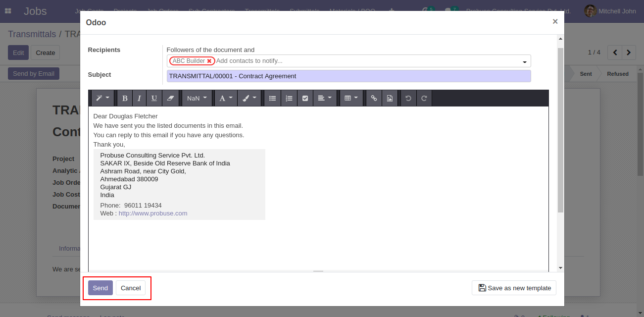Redo the last editor change
Viewport: 644px width, 317px height.
(x=424, y=98)
